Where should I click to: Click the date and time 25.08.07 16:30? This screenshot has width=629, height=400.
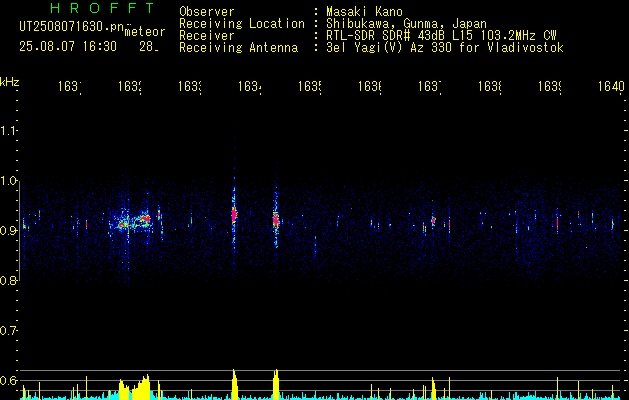tap(68, 47)
